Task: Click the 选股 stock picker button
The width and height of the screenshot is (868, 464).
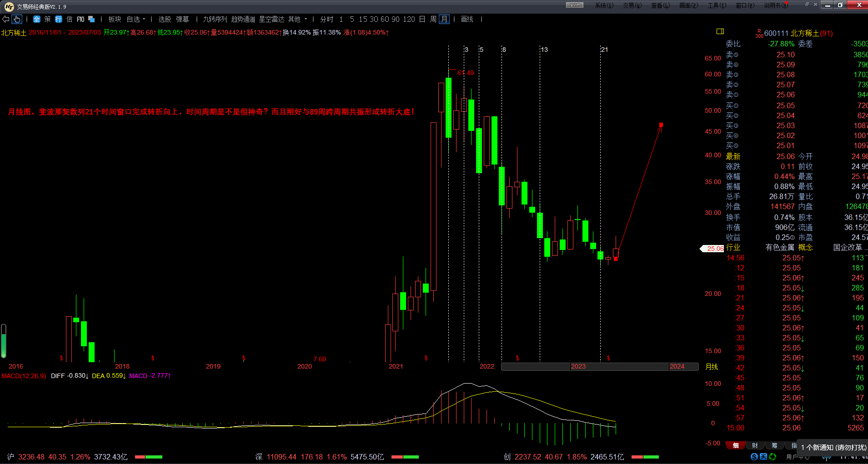Action: (x=165, y=19)
